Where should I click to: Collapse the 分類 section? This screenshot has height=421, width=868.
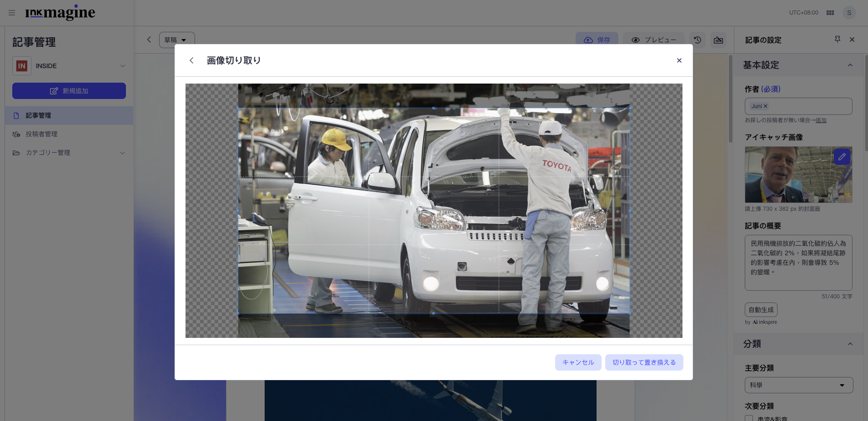coord(850,344)
